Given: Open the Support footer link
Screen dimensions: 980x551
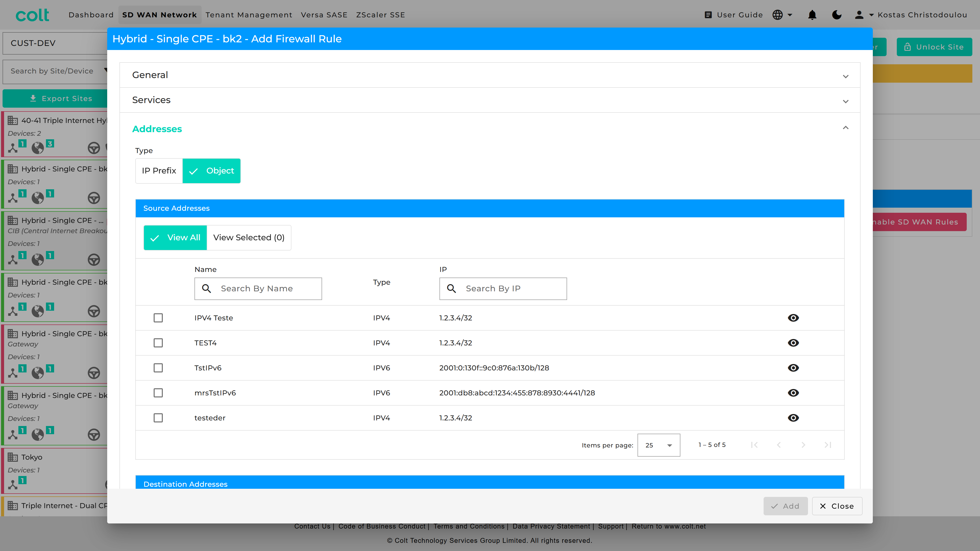Looking at the screenshot, I should (x=611, y=526).
